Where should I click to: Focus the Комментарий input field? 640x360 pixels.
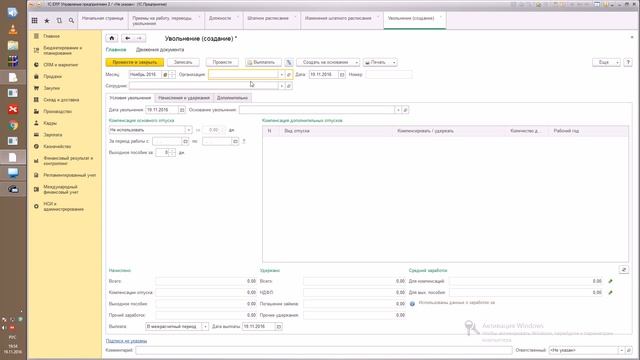[324, 350]
